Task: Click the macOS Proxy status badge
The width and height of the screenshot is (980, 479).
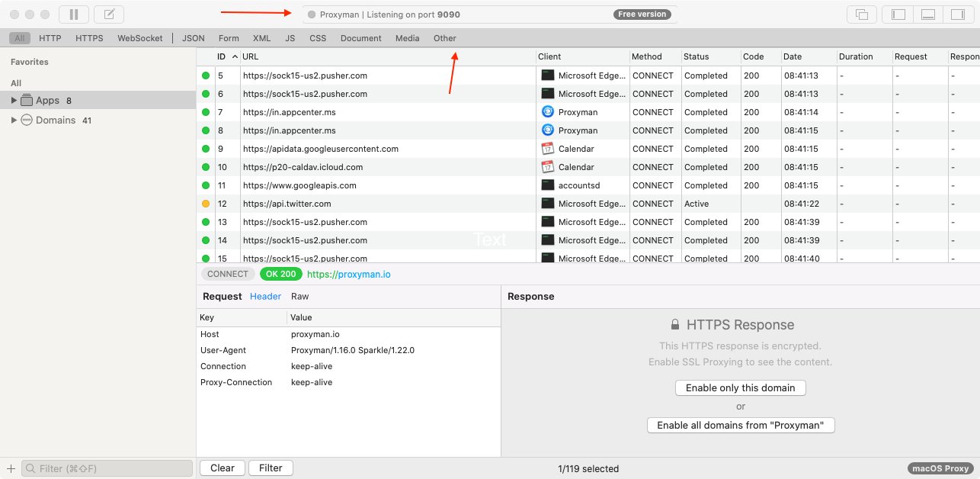Action: point(941,468)
